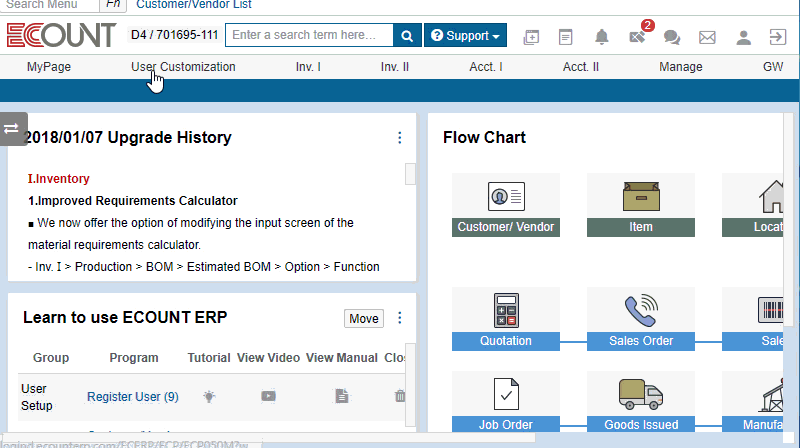The height and width of the screenshot is (448, 800).
Task: Click in the search term input field
Action: [x=309, y=36]
